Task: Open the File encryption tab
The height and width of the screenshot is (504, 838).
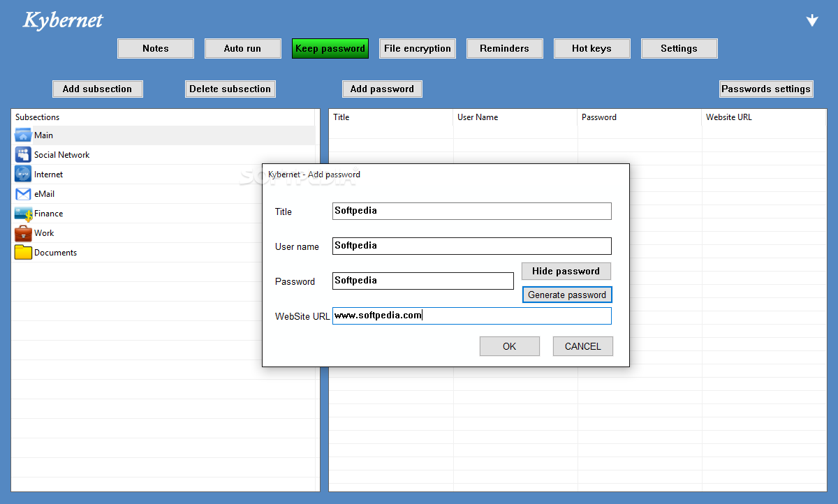Action: [418, 48]
